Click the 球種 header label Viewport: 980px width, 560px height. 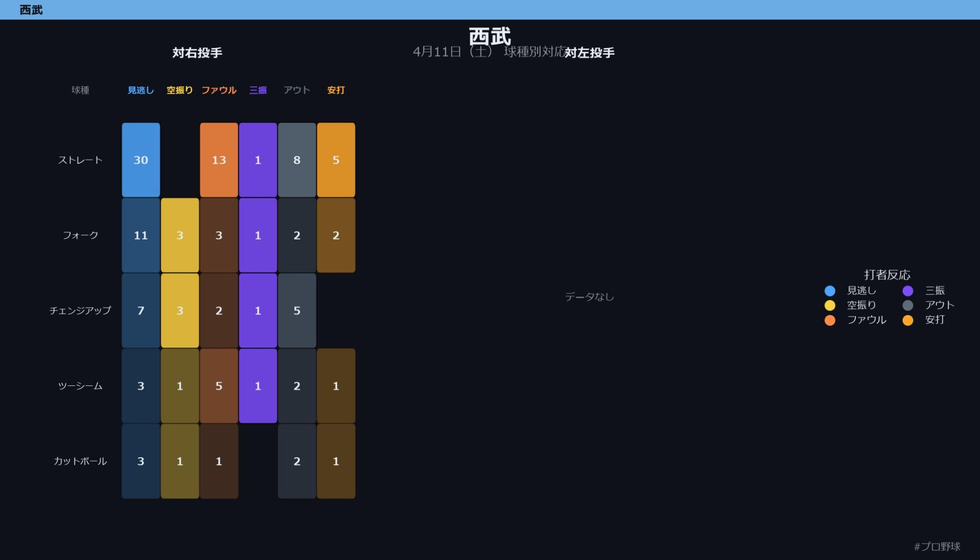click(x=80, y=90)
